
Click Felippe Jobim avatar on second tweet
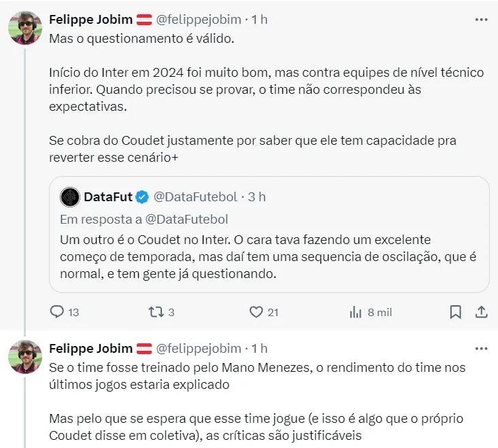[x=24, y=356]
